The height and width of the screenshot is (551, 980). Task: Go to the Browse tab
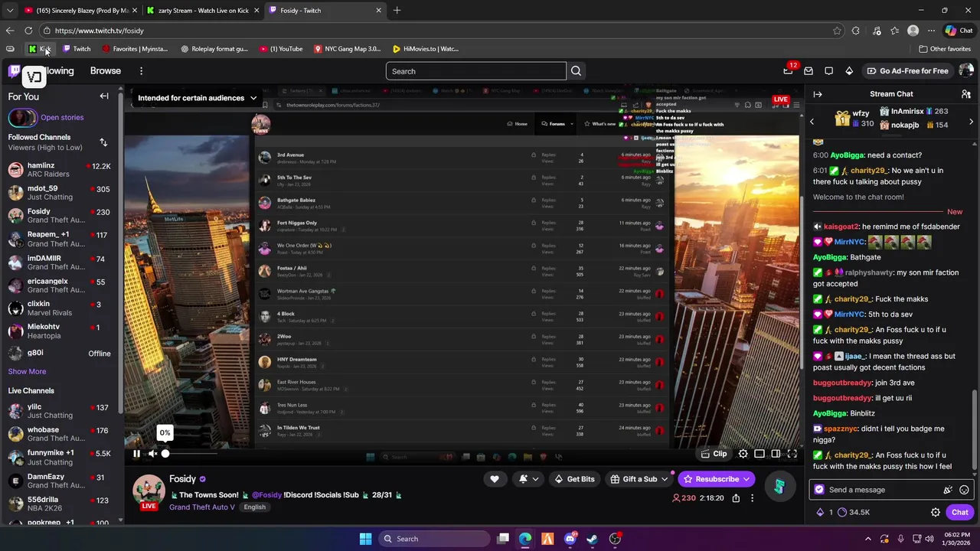point(106,71)
